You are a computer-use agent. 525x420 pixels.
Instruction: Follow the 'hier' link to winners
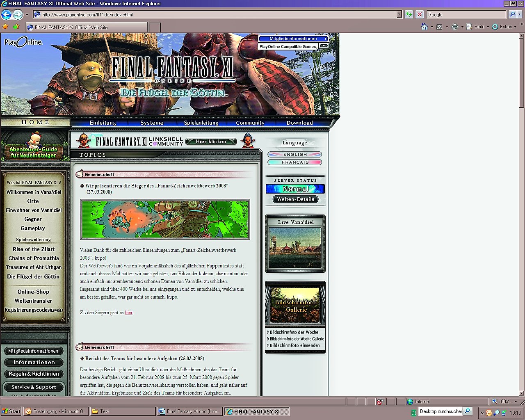pos(129,313)
